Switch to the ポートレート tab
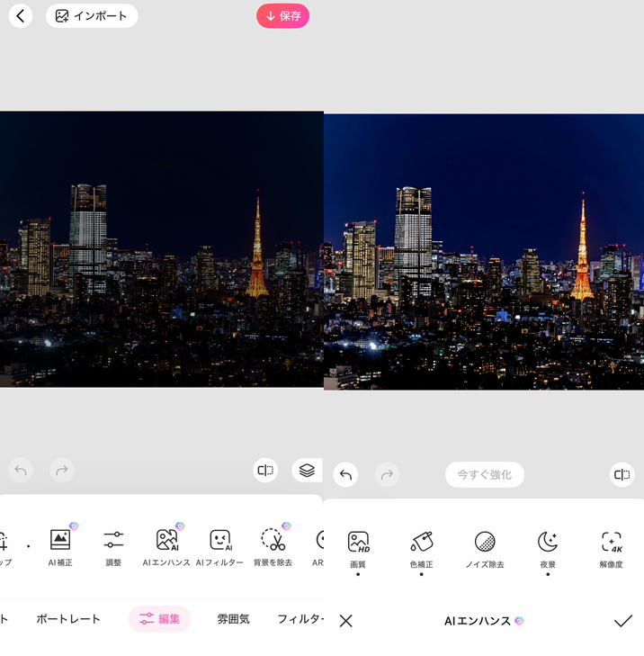644x656 pixels. pos(68,619)
